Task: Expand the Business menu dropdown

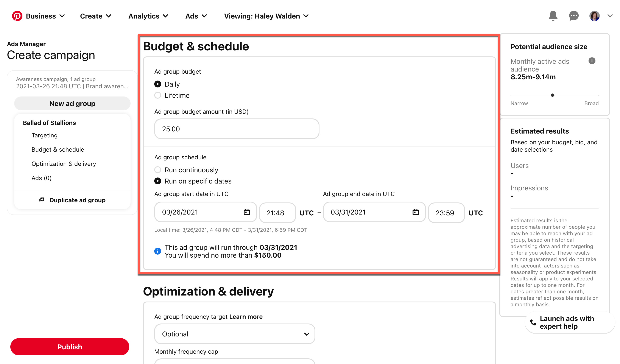Action: 45,16
